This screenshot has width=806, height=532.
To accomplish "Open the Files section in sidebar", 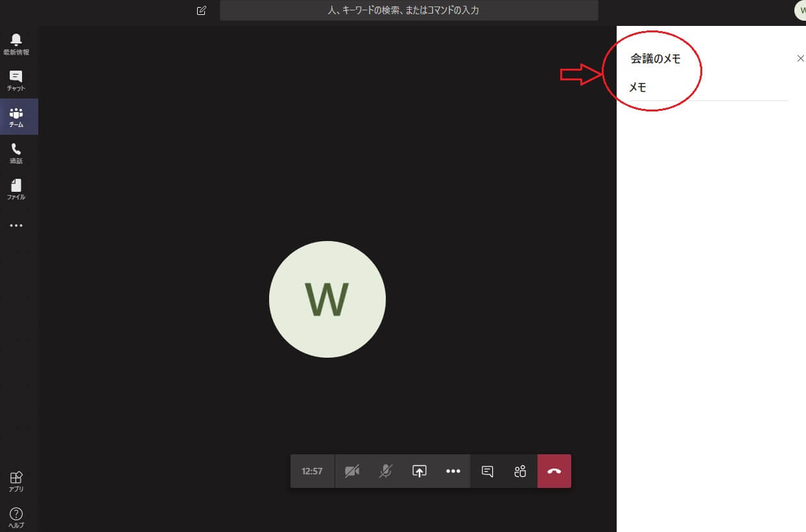I will pyautogui.click(x=16, y=189).
